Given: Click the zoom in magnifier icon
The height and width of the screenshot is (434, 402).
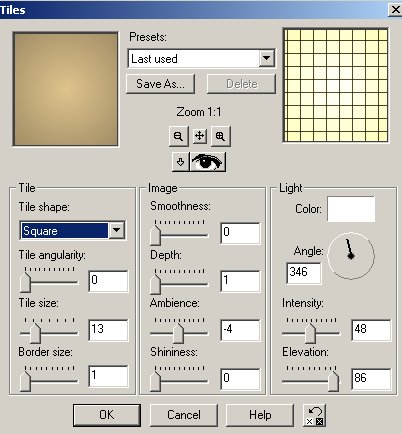Looking at the screenshot, I should point(220,136).
